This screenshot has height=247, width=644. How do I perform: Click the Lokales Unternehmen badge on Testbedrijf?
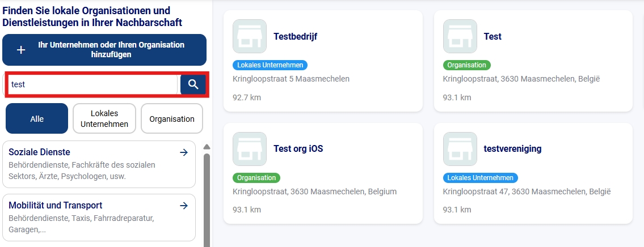coord(270,65)
